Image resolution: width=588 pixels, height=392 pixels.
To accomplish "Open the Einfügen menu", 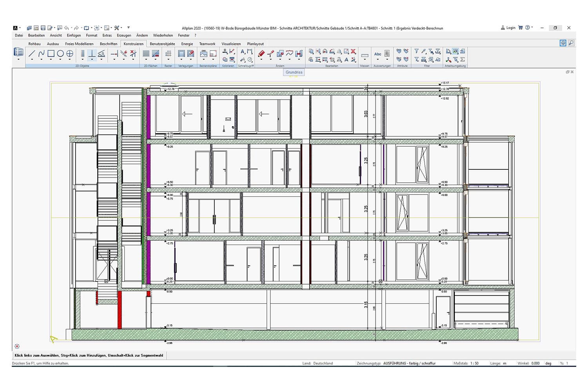I will pos(74,35).
